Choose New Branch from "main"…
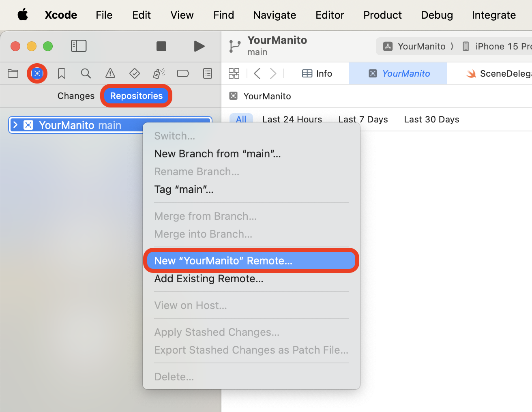 point(217,154)
